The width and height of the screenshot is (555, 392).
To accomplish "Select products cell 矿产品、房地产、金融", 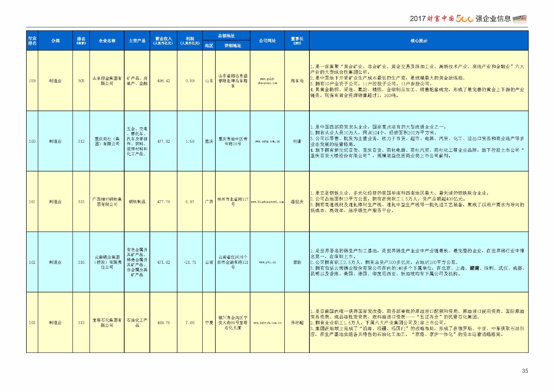I will point(137,81).
